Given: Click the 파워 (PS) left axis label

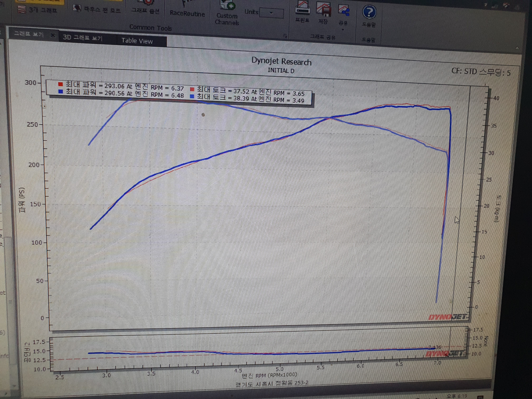Looking at the screenshot, I should click(x=22, y=200).
